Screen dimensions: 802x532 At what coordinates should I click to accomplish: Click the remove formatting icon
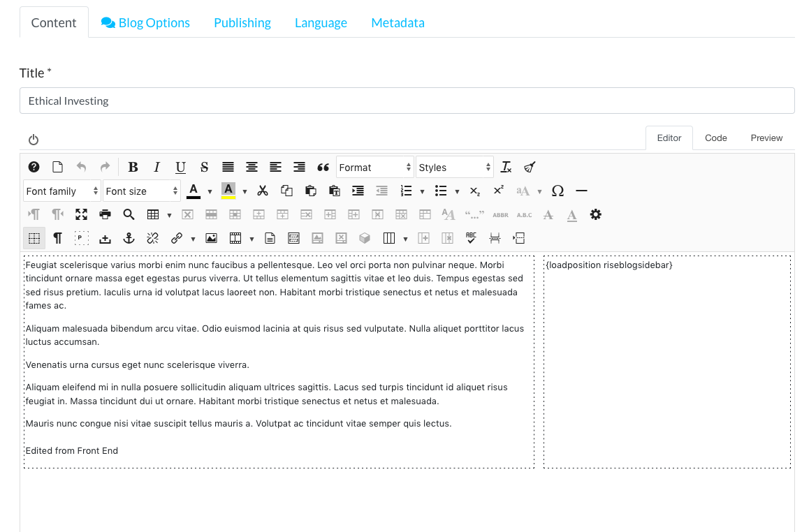point(506,167)
